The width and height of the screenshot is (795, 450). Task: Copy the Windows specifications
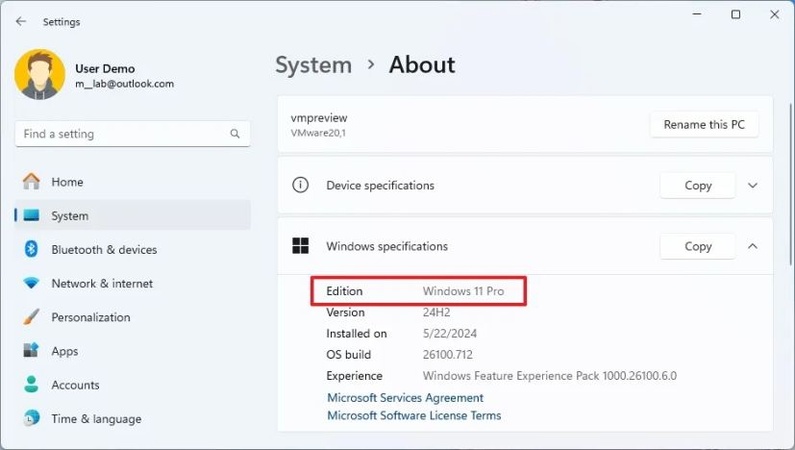(x=698, y=246)
